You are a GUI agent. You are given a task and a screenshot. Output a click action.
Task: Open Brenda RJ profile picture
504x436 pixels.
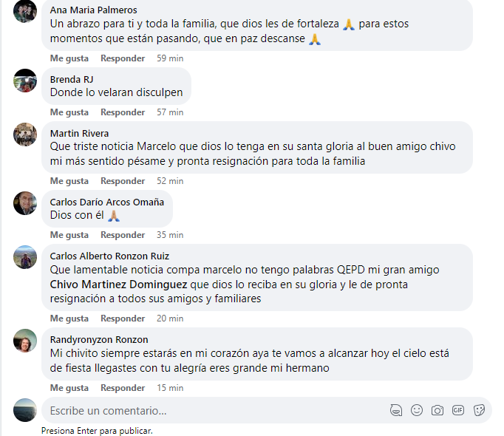pyautogui.click(x=25, y=81)
